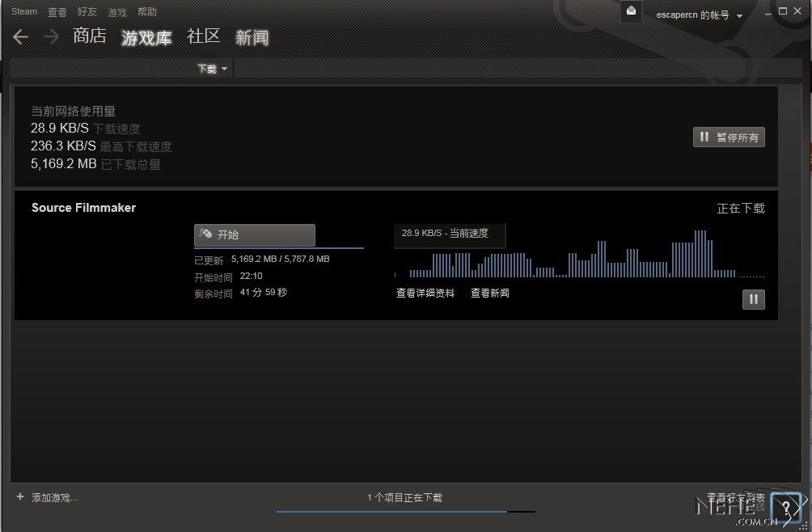Click 当前网络使用量 heading

tap(73, 112)
